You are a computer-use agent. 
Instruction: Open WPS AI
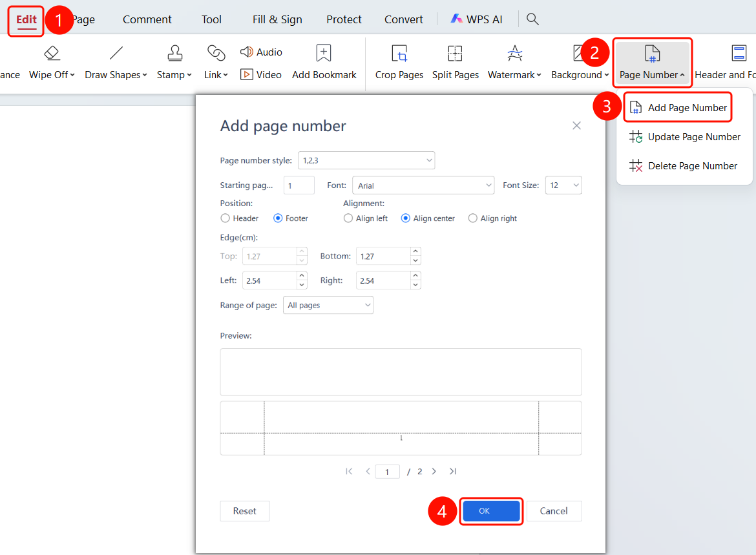pyautogui.click(x=476, y=19)
